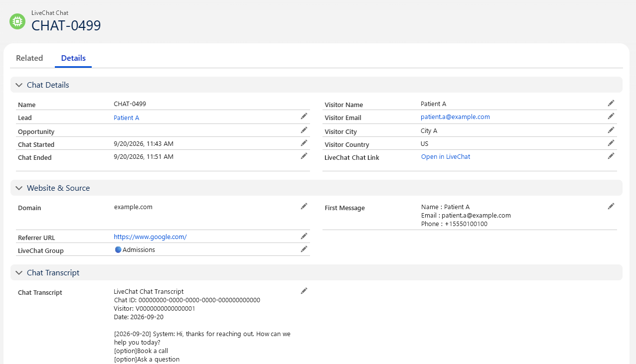This screenshot has width=636, height=364.
Task: Click the patient.a@example.com visitor email link
Action: click(455, 117)
